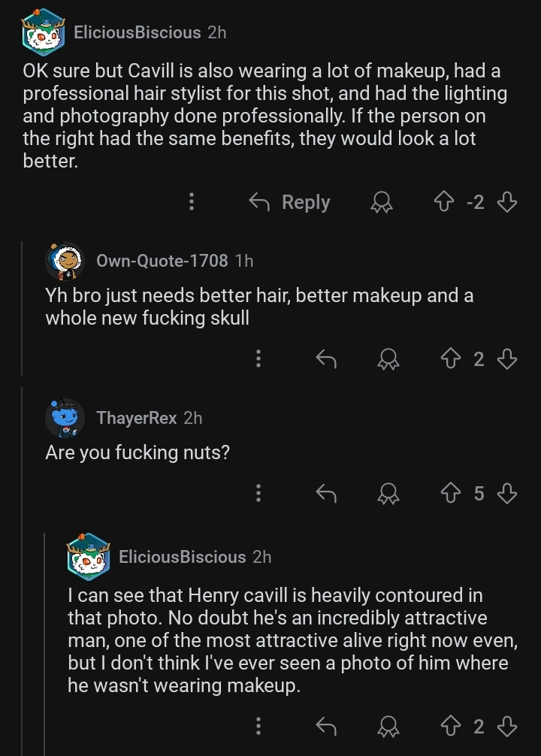Reply to the bottom EliciousBiscious comment
This screenshot has width=541, height=756.
coord(325,726)
